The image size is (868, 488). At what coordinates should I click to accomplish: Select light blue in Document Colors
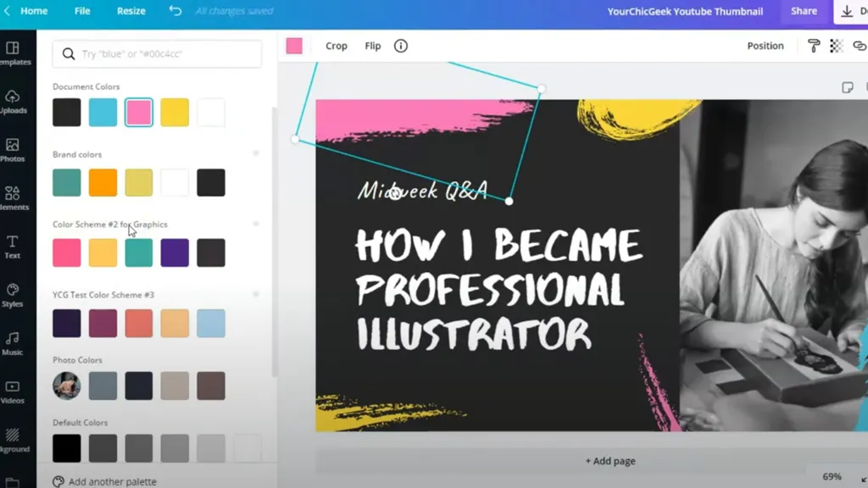tap(103, 113)
